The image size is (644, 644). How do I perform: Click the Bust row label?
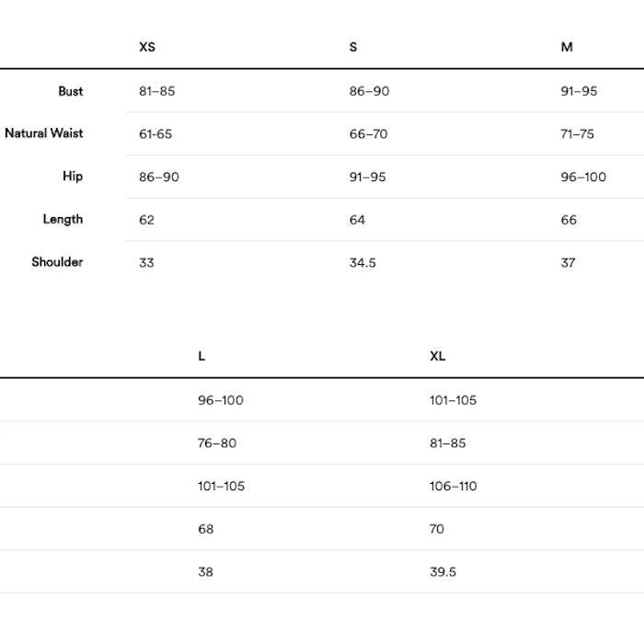[71, 91]
